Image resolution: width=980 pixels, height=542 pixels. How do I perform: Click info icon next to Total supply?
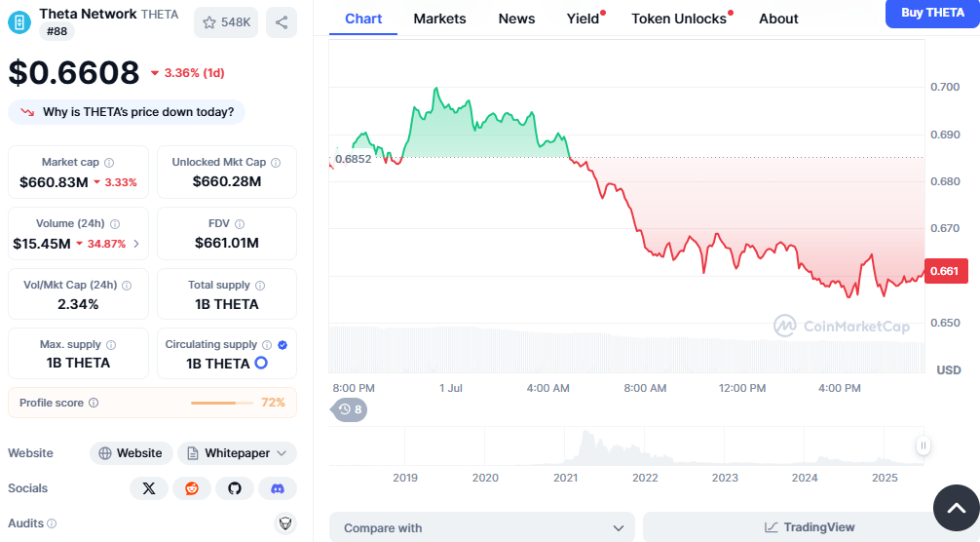tap(260, 285)
